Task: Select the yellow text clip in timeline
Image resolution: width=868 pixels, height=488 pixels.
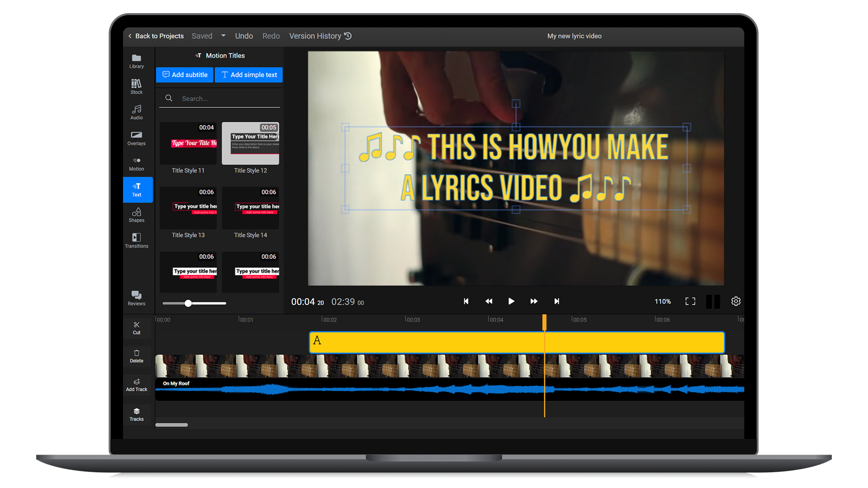Action: [x=517, y=342]
